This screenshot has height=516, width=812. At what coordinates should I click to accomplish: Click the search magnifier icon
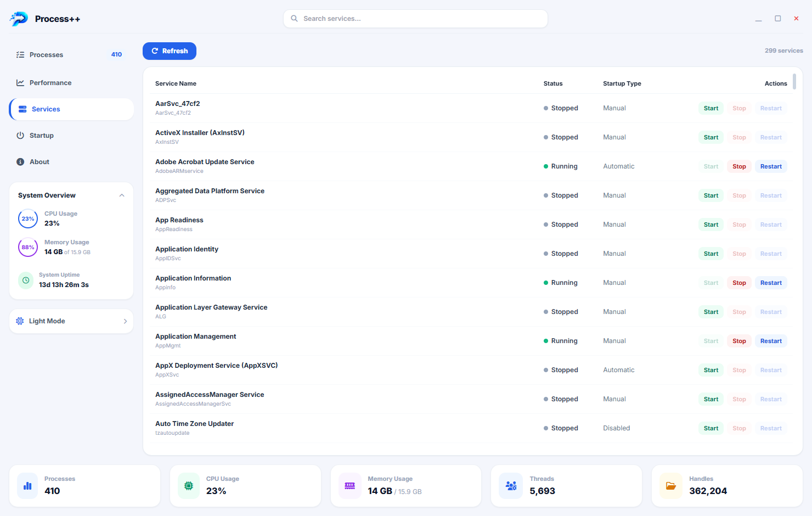(295, 19)
